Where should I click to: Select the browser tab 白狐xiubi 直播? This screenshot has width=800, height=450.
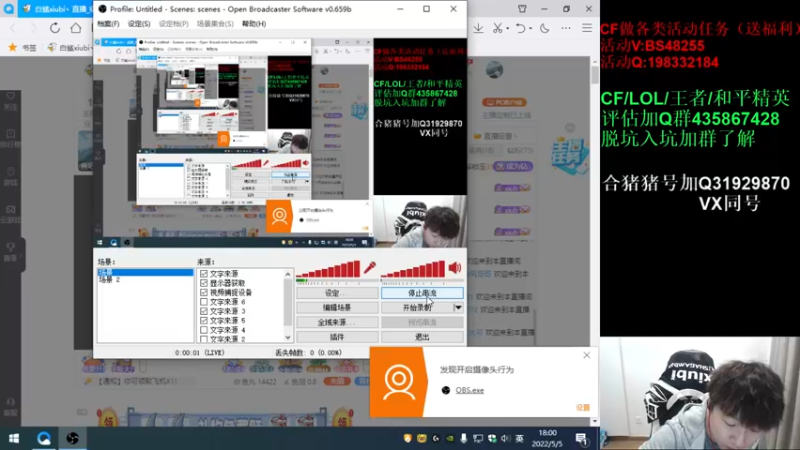pos(55,9)
